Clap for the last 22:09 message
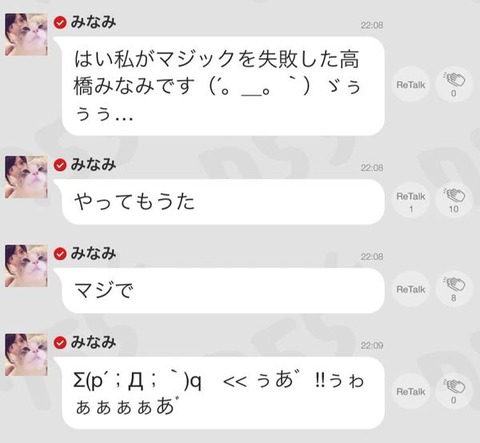480x443 pixels. (453, 391)
